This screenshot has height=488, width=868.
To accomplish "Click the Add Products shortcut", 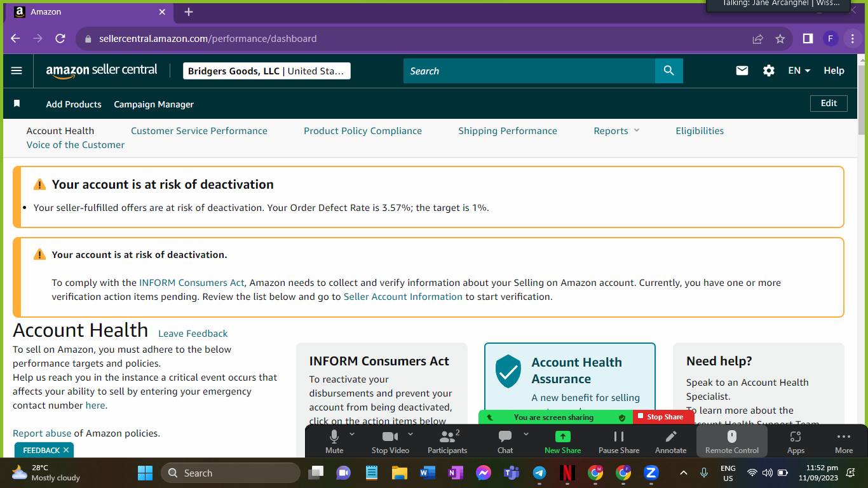I will click(x=74, y=104).
